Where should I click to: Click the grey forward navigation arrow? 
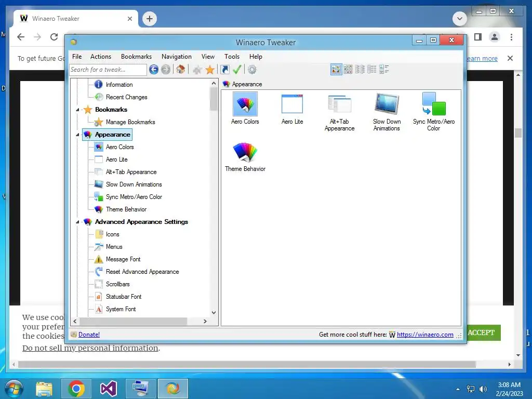(166, 70)
